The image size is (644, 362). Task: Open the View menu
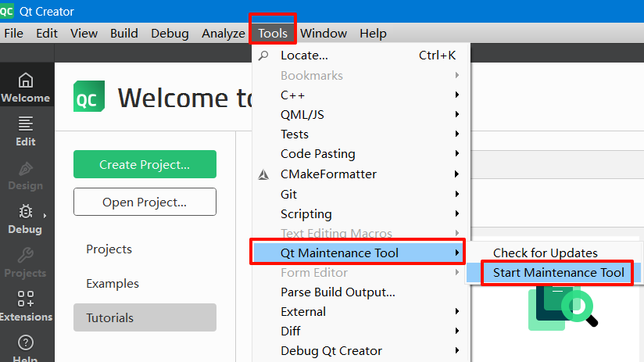(x=84, y=34)
